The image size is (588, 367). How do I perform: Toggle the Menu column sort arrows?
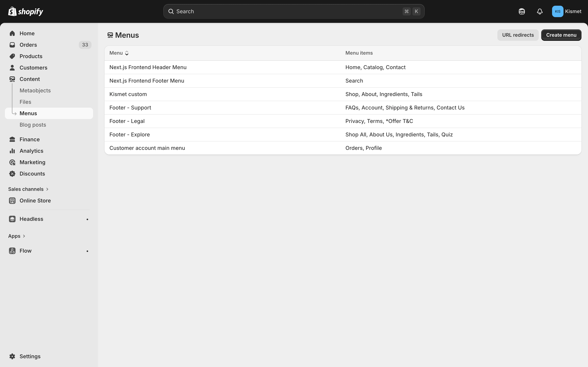(127, 53)
